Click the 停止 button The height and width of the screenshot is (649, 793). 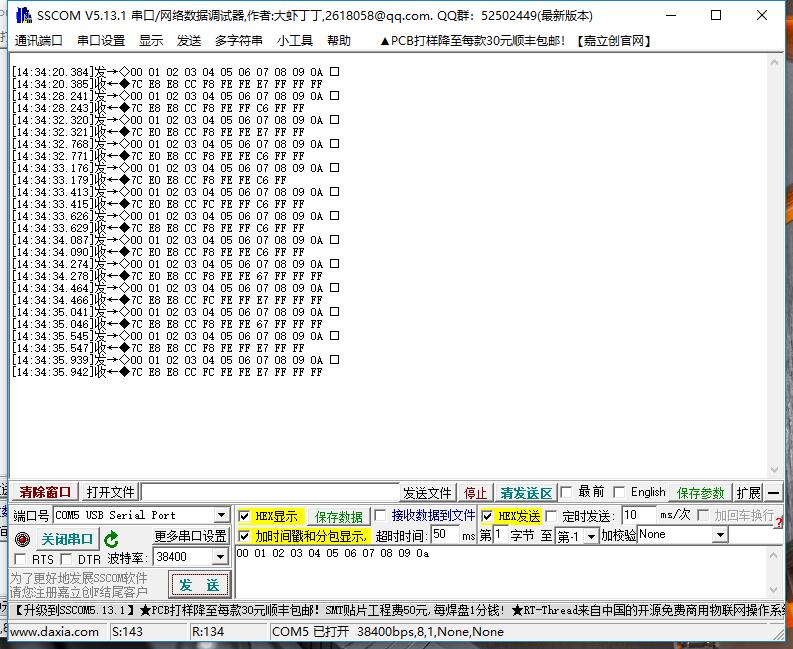(x=475, y=493)
